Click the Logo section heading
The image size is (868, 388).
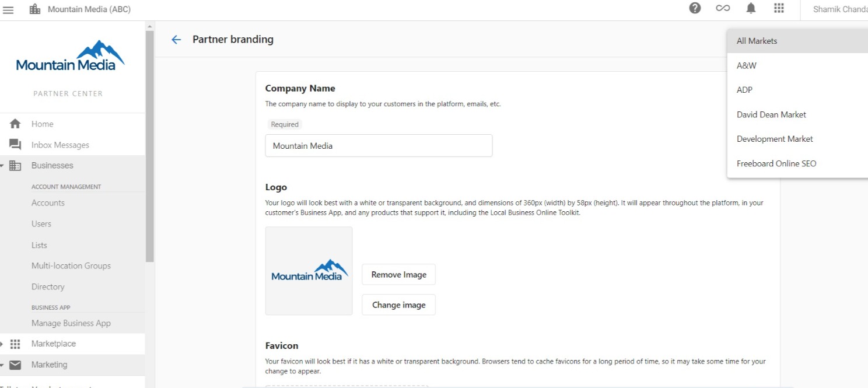276,187
